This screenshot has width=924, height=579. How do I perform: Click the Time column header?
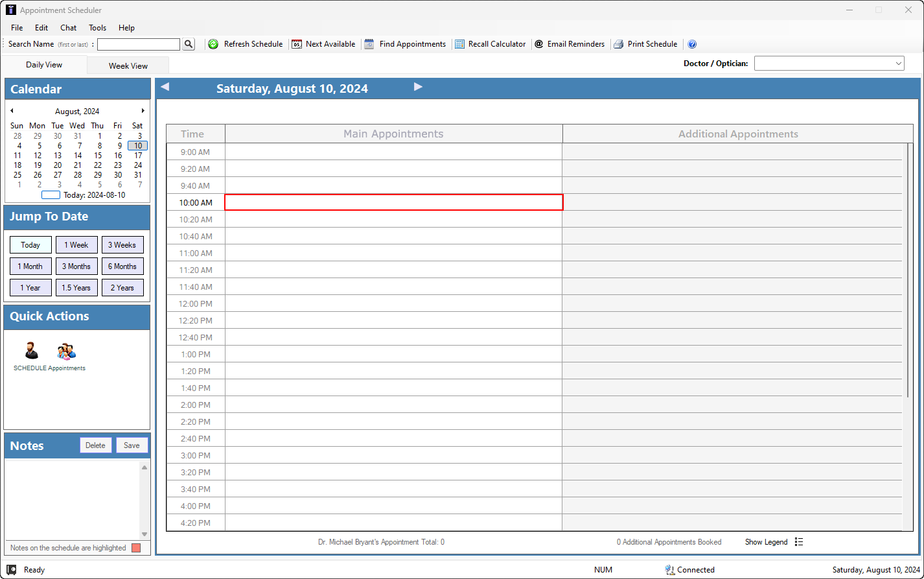(x=196, y=134)
